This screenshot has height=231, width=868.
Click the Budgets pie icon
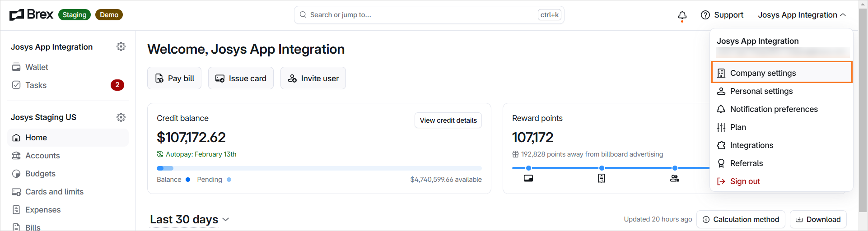16,174
